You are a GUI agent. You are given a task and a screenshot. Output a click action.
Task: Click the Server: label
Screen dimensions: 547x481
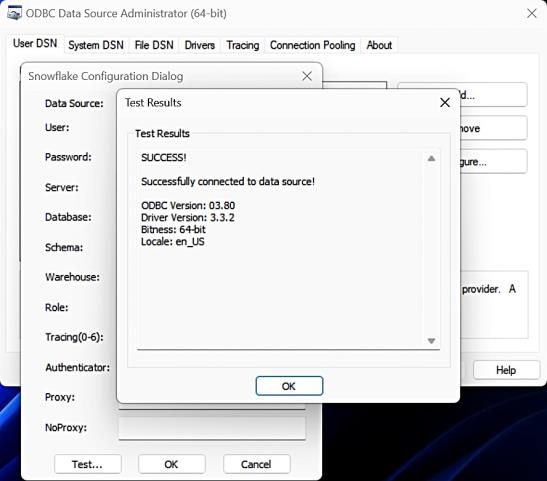[x=62, y=188]
